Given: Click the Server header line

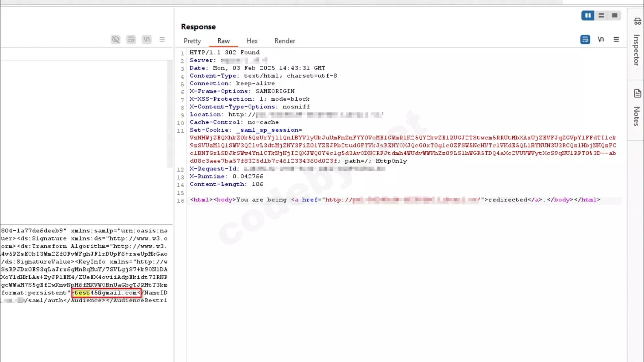Looking at the screenshot, I should 228,61.
